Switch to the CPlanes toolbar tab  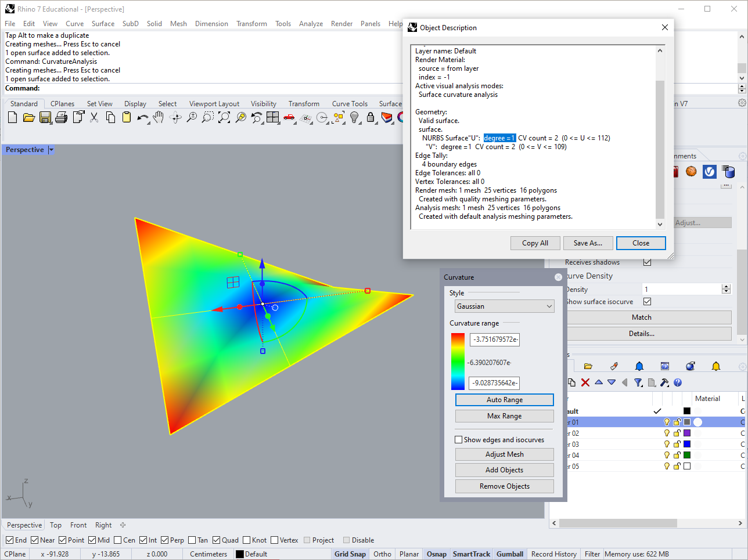pyautogui.click(x=62, y=104)
